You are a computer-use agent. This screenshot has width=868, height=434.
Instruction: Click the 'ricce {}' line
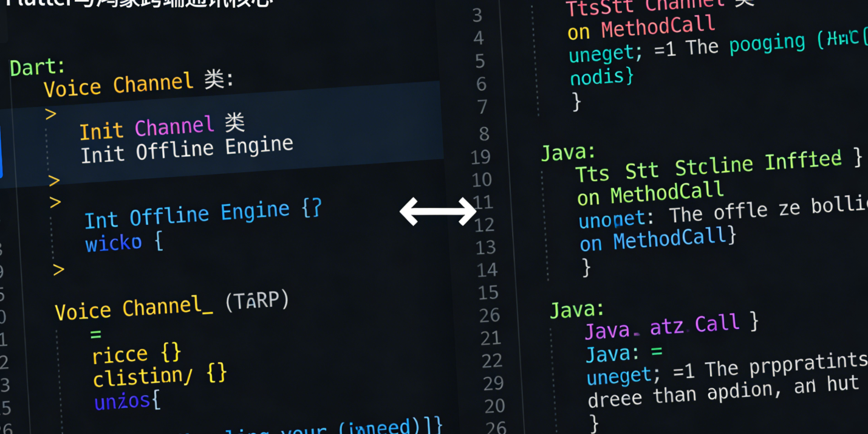click(137, 354)
